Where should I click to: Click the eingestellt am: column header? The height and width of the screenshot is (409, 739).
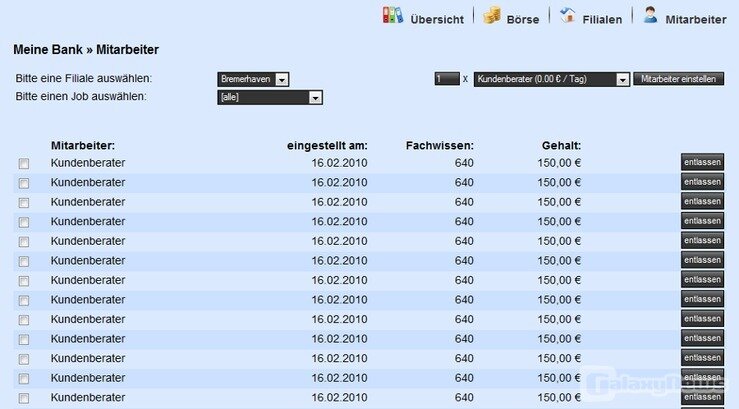tap(327, 146)
